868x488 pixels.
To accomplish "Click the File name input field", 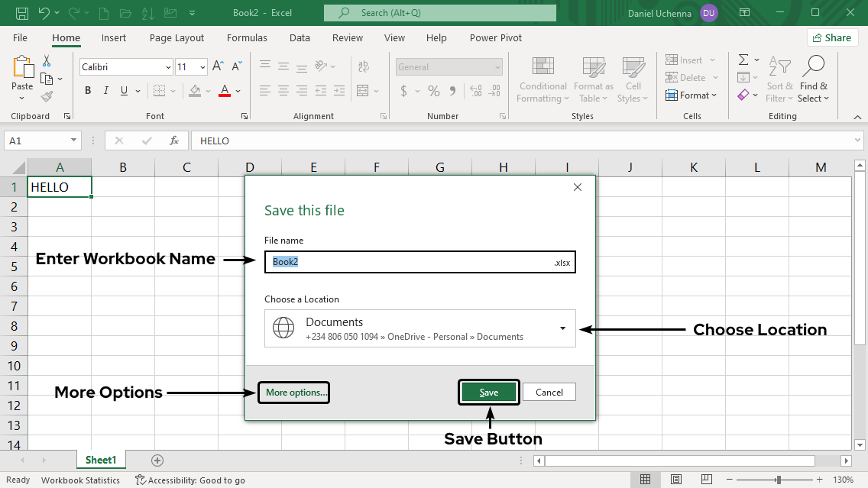I will pyautogui.click(x=420, y=262).
